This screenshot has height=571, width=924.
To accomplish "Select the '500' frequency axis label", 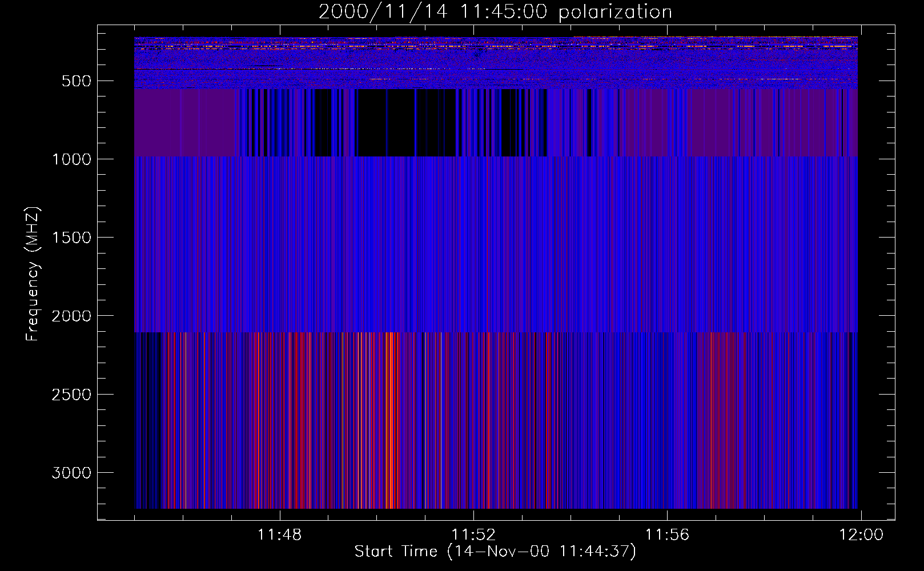I will pos(77,81).
